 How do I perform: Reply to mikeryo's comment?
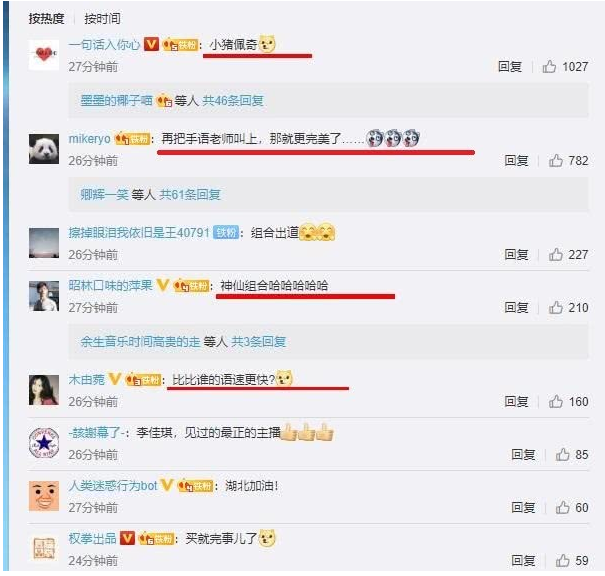pyautogui.click(x=516, y=160)
